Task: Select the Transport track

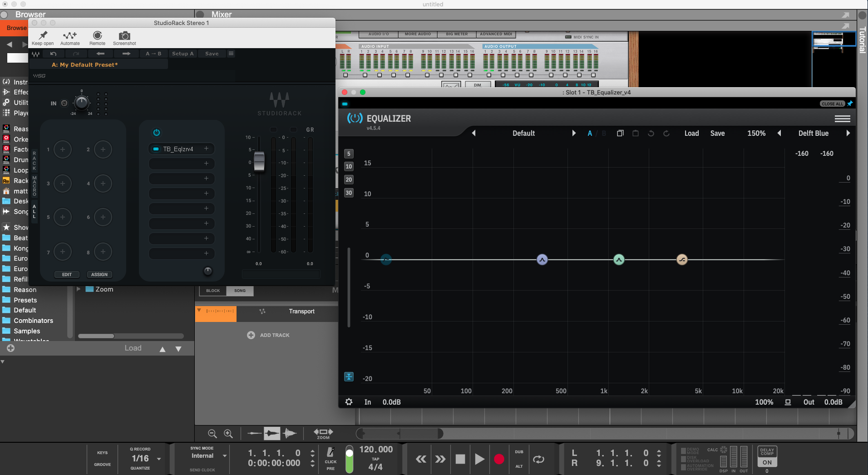Action: [301, 312]
